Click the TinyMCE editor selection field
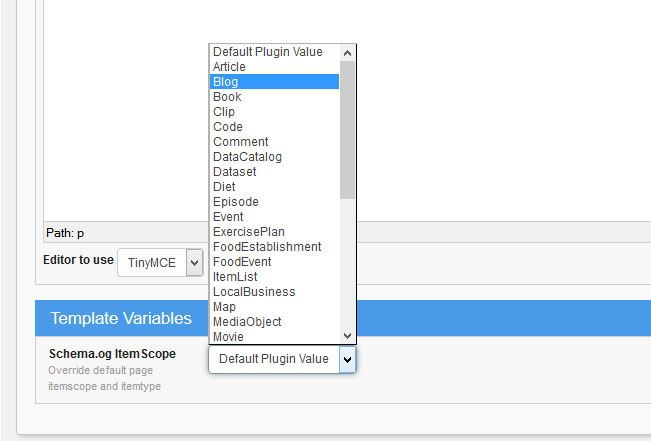Viewport: 651px width, 441px height. tap(160, 262)
